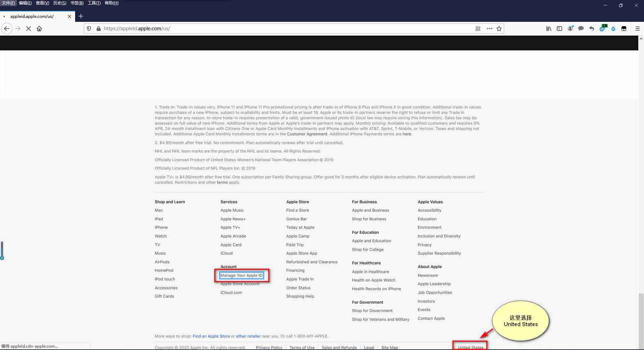The height and width of the screenshot is (350, 644).
Task: Click Gift Cards link
Action: pyautogui.click(x=164, y=296)
